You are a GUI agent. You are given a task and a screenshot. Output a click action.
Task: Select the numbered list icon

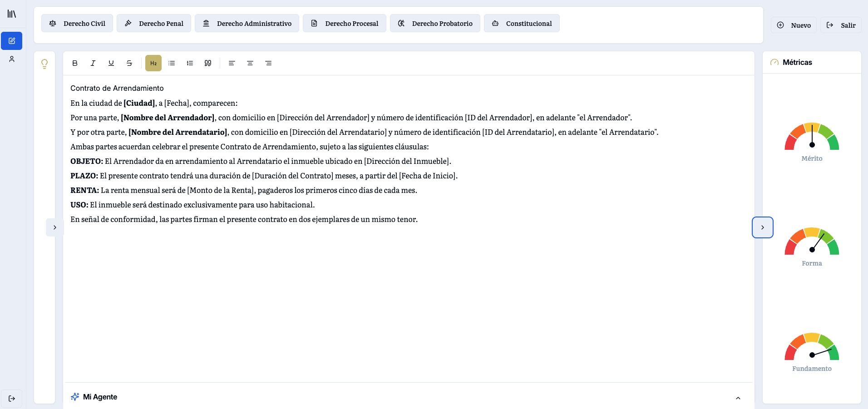(x=189, y=63)
